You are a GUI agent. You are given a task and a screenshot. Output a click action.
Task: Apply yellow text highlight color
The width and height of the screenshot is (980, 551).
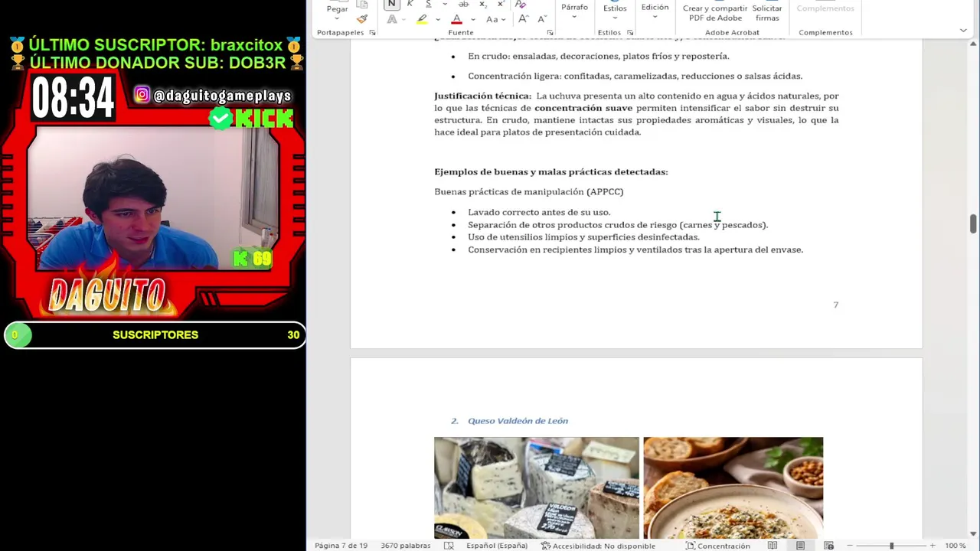click(x=421, y=19)
